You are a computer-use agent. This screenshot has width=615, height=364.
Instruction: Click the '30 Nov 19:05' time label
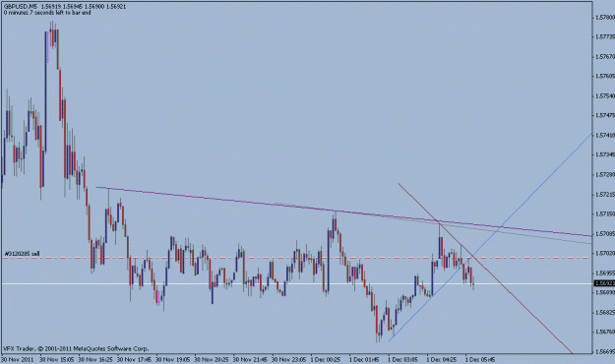pyautogui.click(x=173, y=359)
